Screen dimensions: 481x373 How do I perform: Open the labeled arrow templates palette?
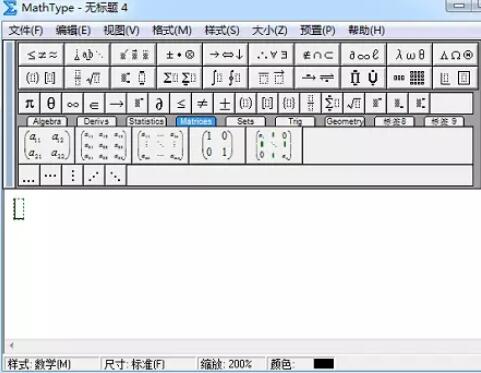(x=318, y=78)
